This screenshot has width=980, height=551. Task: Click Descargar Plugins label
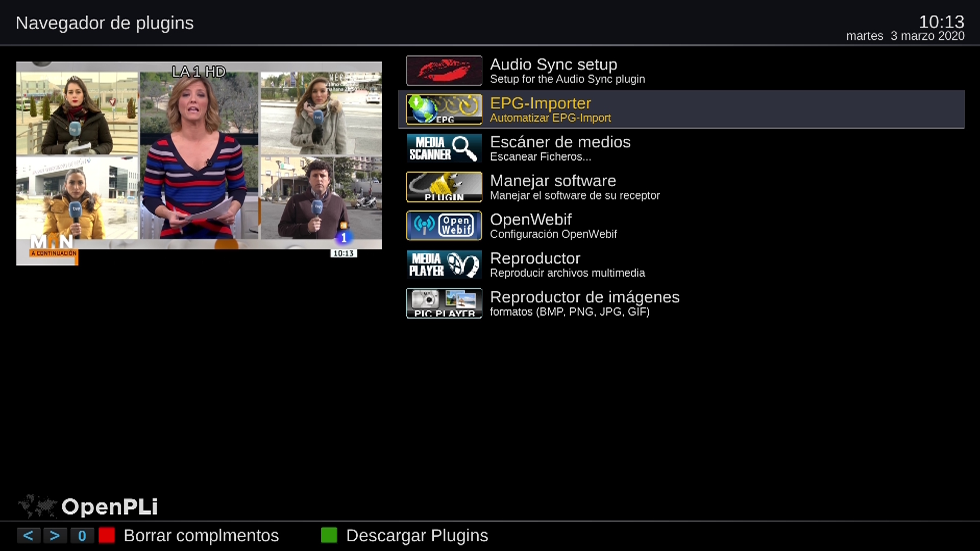click(417, 536)
